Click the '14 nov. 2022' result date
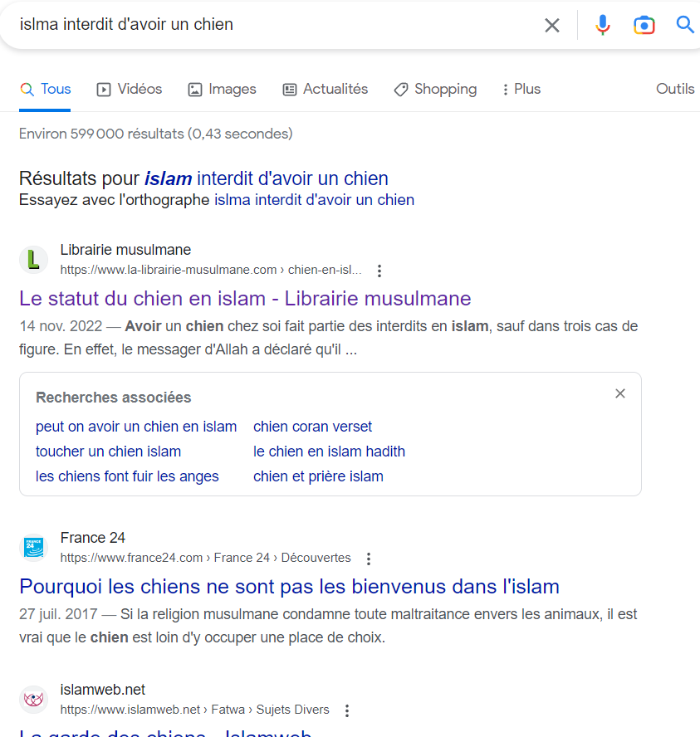Image resolution: width=700 pixels, height=737 pixels. pyautogui.click(x=61, y=326)
